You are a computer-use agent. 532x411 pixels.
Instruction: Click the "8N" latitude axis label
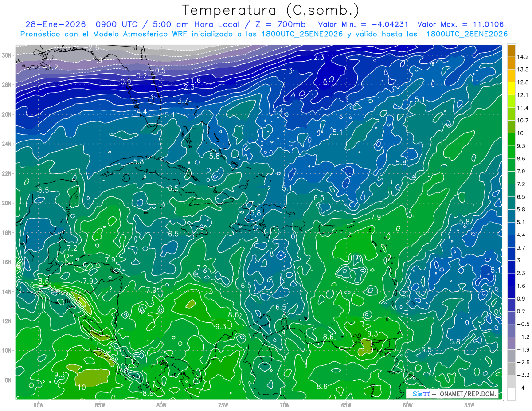click(x=9, y=380)
